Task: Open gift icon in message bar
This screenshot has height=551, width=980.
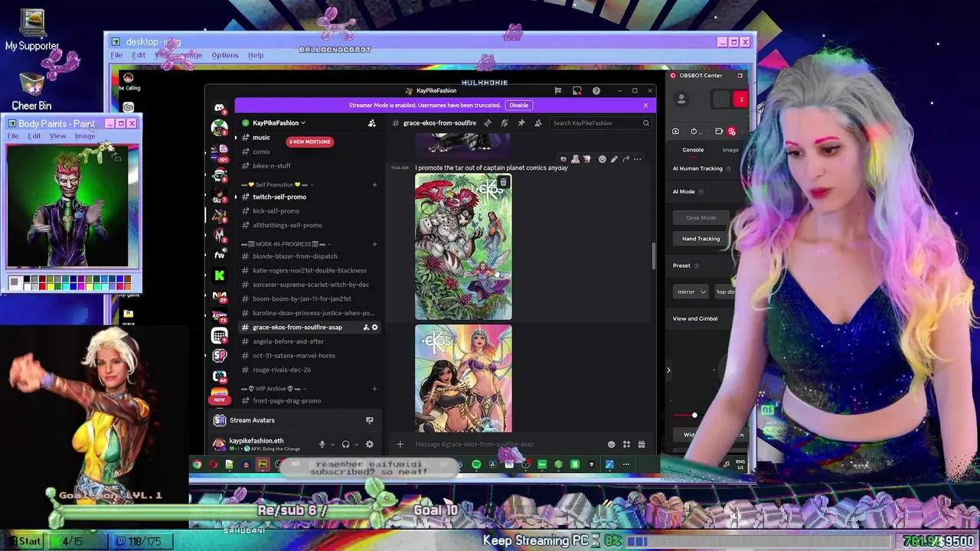Action: (642, 444)
